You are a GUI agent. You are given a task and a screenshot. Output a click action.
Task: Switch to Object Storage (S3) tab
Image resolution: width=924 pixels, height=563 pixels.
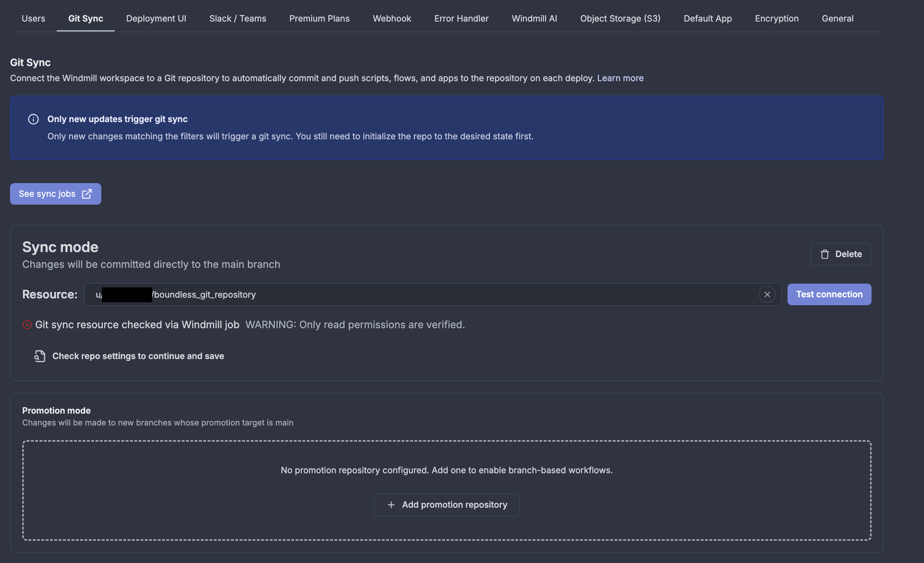(620, 18)
